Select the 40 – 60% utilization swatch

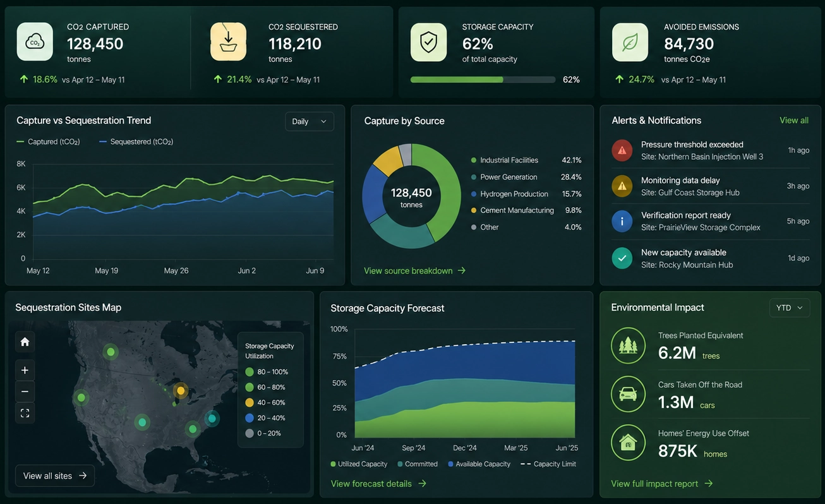[x=250, y=402]
